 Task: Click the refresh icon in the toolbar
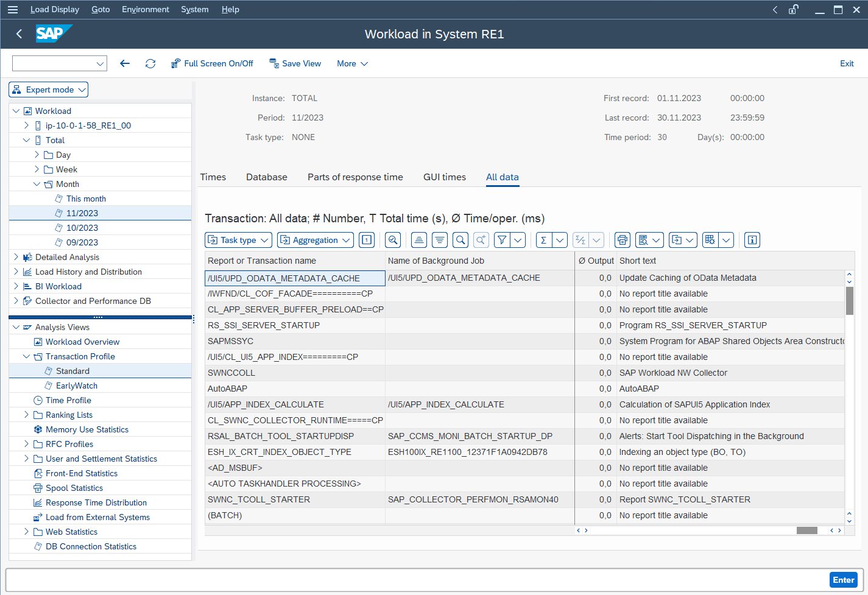pyautogui.click(x=150, y=63)
